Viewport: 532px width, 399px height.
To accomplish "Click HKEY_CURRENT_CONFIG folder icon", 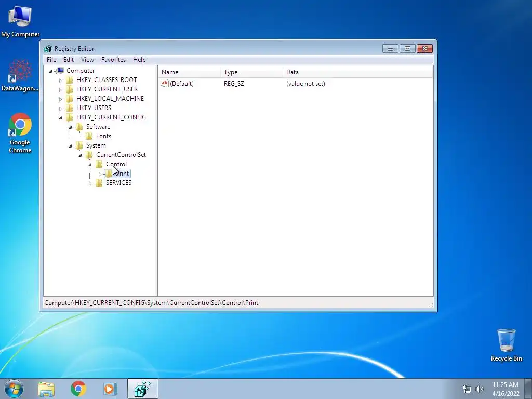I will click(x=70, y=117).
